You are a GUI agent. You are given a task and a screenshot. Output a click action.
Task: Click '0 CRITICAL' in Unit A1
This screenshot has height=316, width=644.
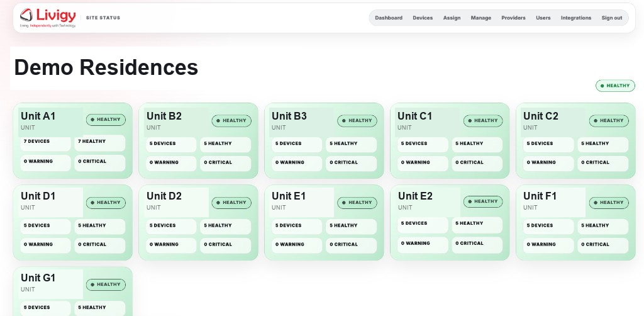(x=100, y=163)
